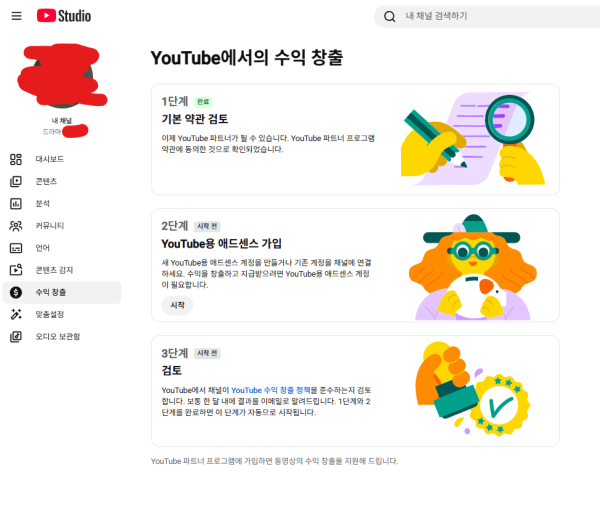Click the audio library music icon

click(16, 337)
